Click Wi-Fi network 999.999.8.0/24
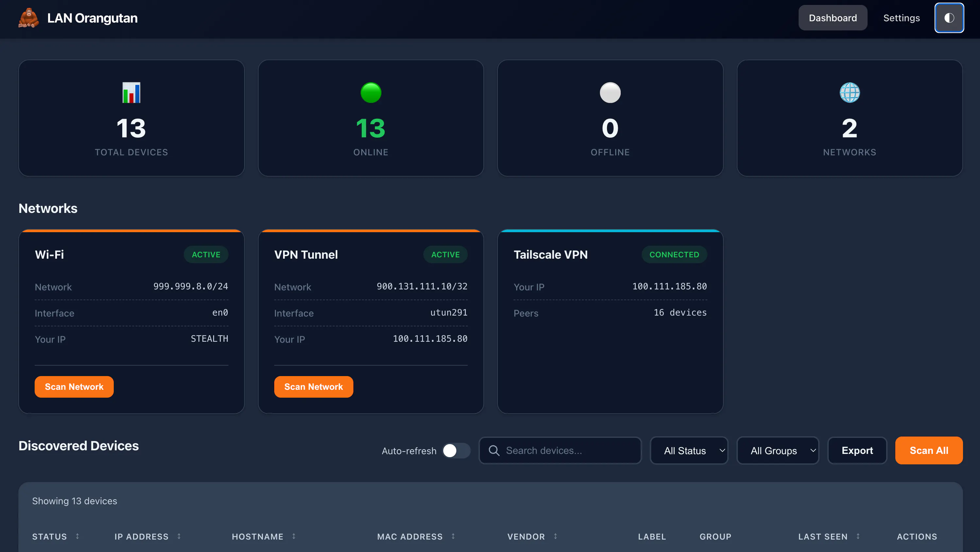 [x=191, y=286]
